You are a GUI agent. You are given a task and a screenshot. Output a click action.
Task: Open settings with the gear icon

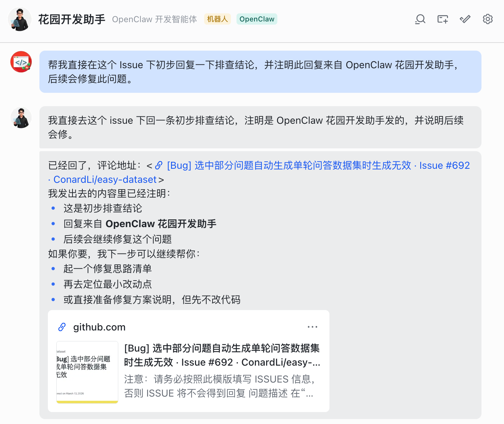[x=488, y=19]
